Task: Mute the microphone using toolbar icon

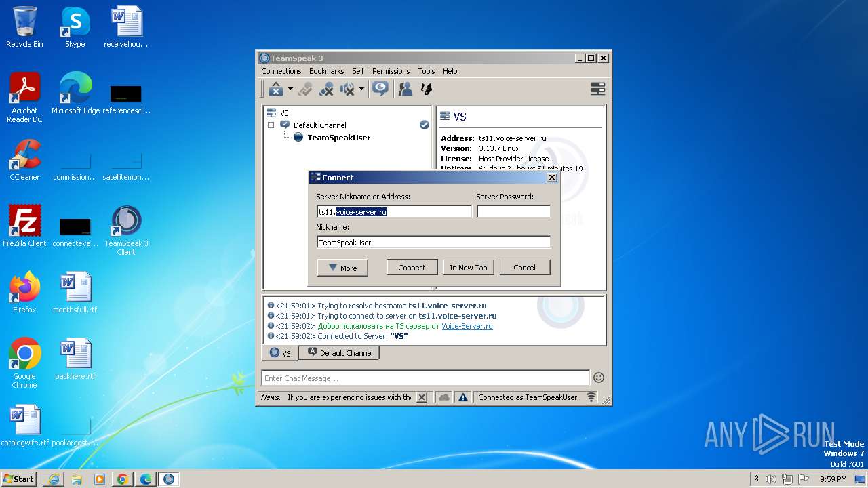Action: pyautogui.click(x=326, y=89)
